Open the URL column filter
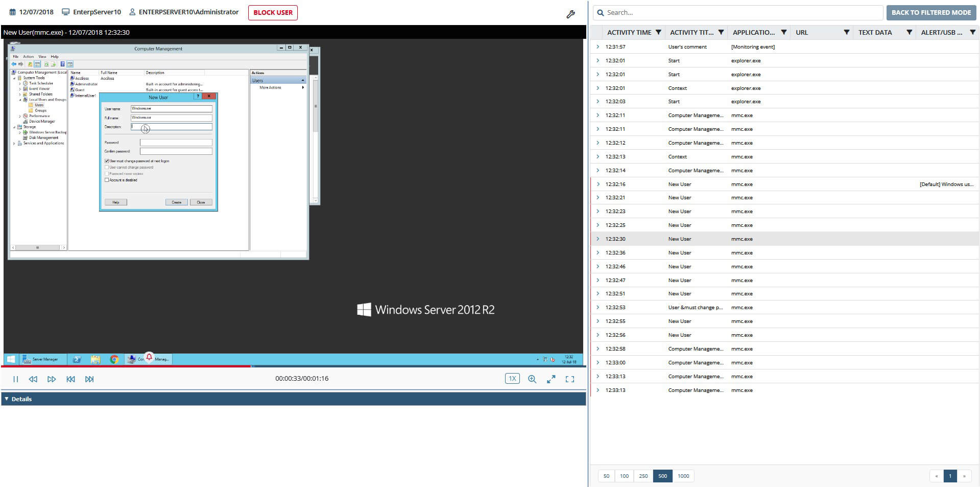Image resolution: width=980 pixels, height=487 pixels. pyautogui.click(x=847, y=32)
